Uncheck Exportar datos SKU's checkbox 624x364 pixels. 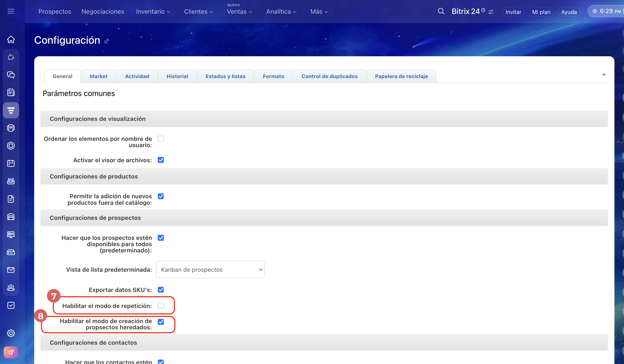(x=161, y=290)
